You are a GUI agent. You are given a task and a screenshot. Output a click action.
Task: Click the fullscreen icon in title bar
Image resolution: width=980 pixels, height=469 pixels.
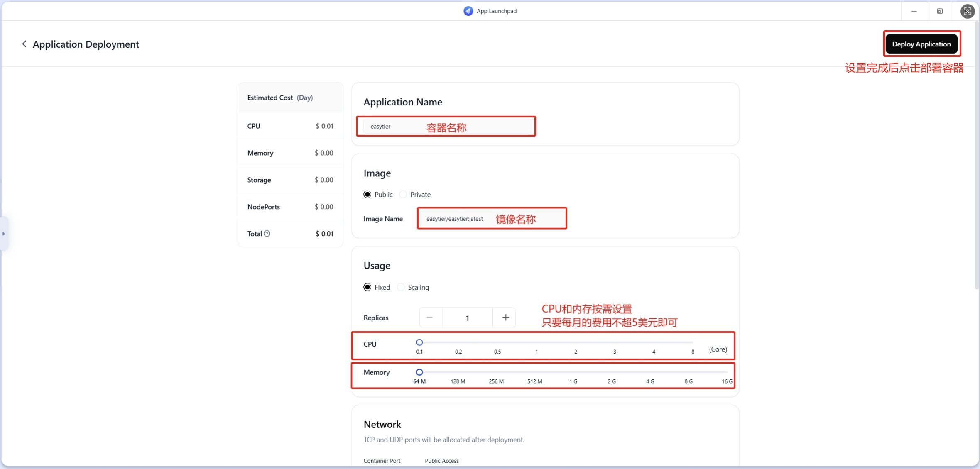point(967,11)
